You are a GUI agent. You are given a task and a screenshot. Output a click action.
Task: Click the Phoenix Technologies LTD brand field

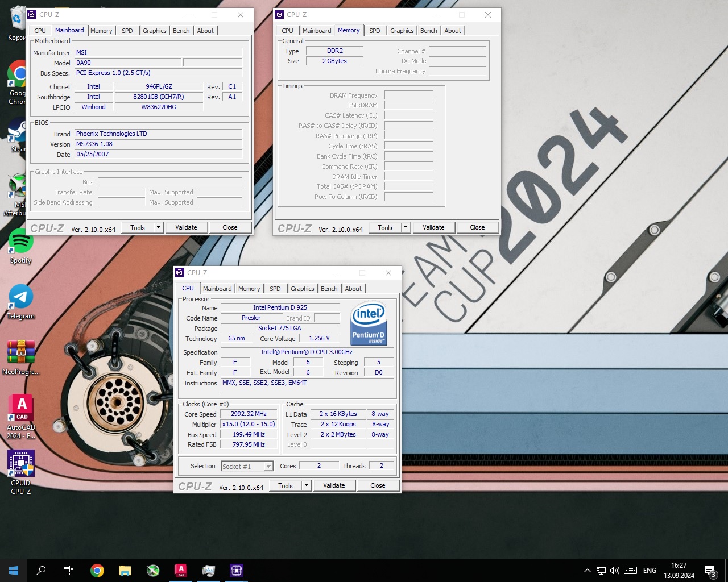tap(158, 134)
